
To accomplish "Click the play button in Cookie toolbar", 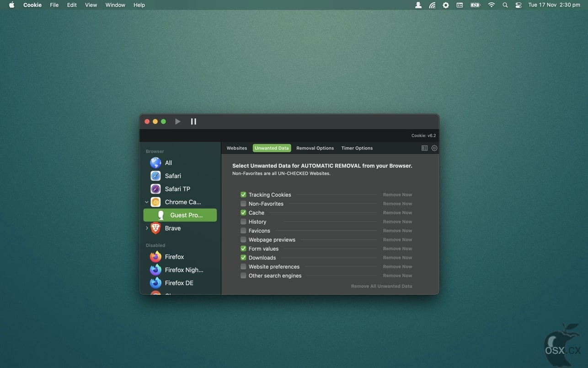I will (x=178, y=121).
